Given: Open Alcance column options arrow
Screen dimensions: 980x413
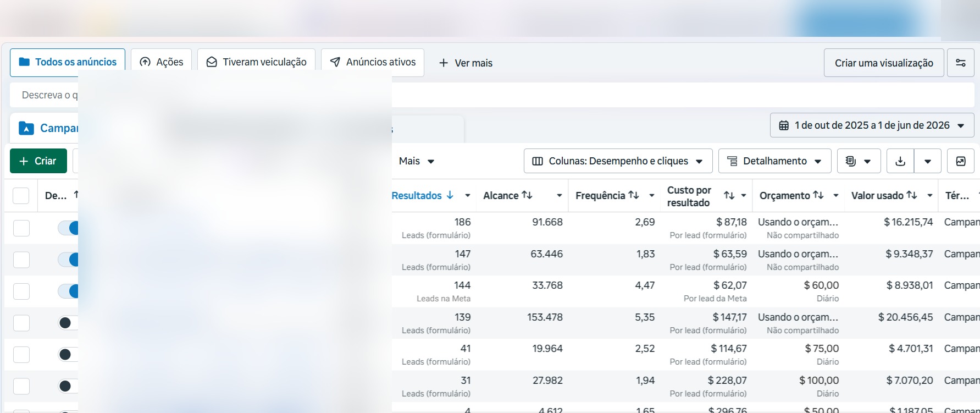Looking at the screenshot, I should click(x=560, y=195).
